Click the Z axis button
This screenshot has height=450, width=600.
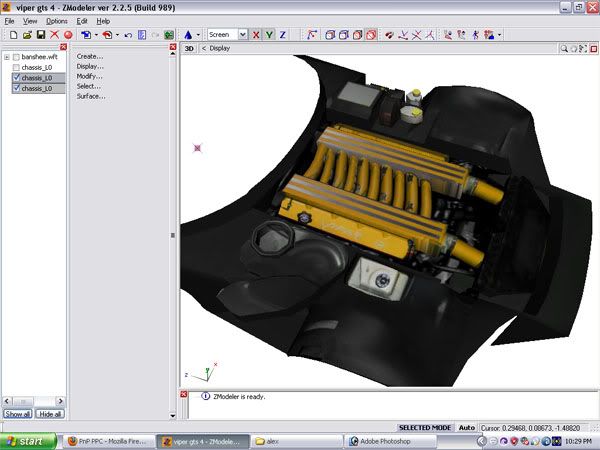[x=282, y=34]
